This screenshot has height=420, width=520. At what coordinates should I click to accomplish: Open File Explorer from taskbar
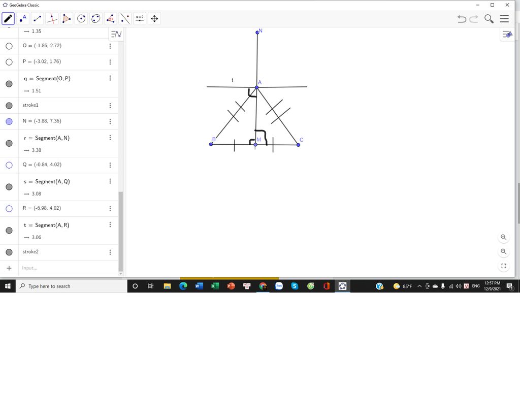pyautogui.click(x=167, y=286)
